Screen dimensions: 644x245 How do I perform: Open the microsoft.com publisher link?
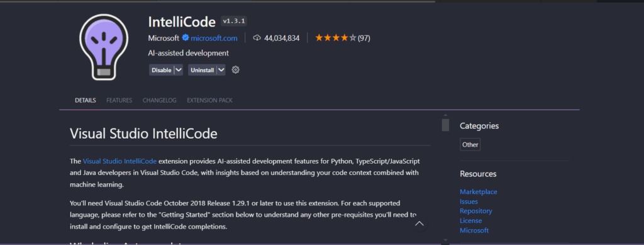click(x=214, y=38)
